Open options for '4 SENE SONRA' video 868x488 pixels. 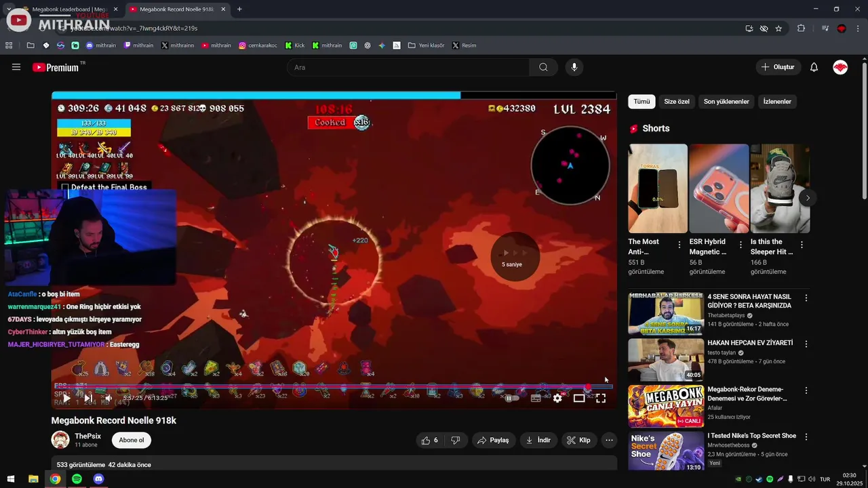[806, 298]
